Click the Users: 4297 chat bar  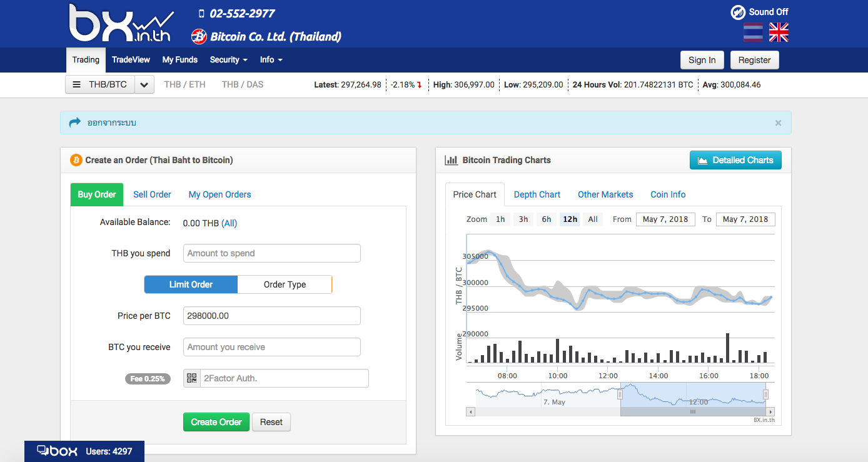pyautogui.click(x=84, y=451)
